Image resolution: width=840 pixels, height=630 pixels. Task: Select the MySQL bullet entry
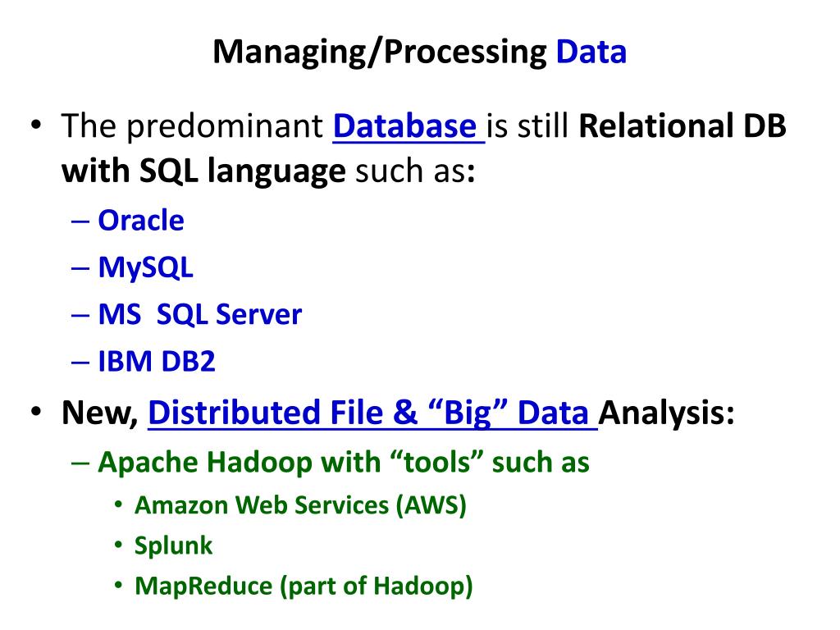click(145, 267)
